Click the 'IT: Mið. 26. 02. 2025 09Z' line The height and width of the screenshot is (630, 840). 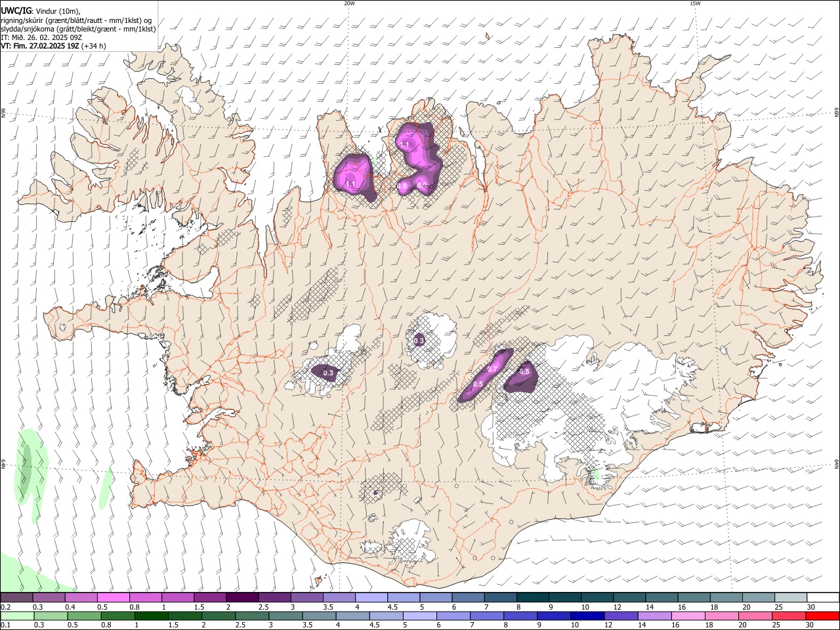(41, 37)
